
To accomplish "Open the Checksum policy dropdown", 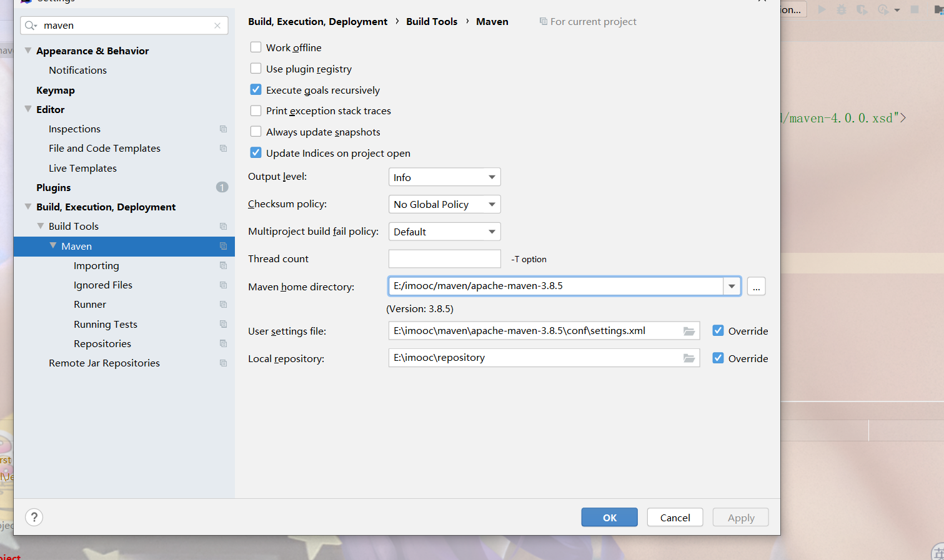I will tap(444, 204).
